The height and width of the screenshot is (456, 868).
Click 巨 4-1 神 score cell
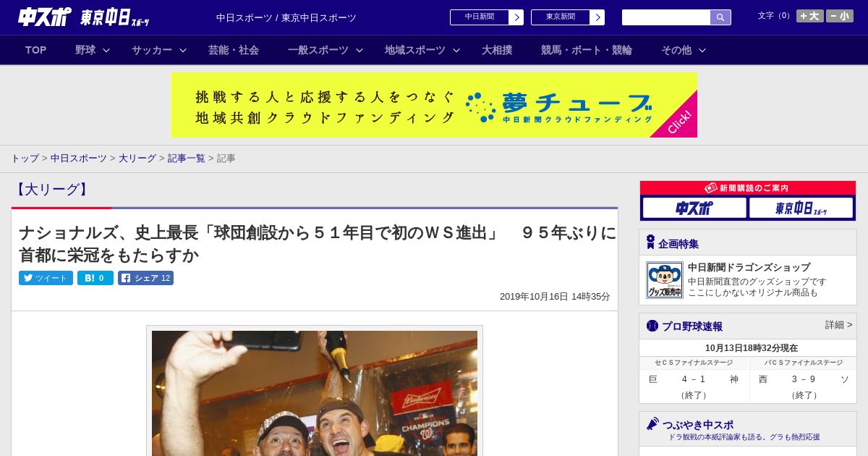tap(694, 387)
